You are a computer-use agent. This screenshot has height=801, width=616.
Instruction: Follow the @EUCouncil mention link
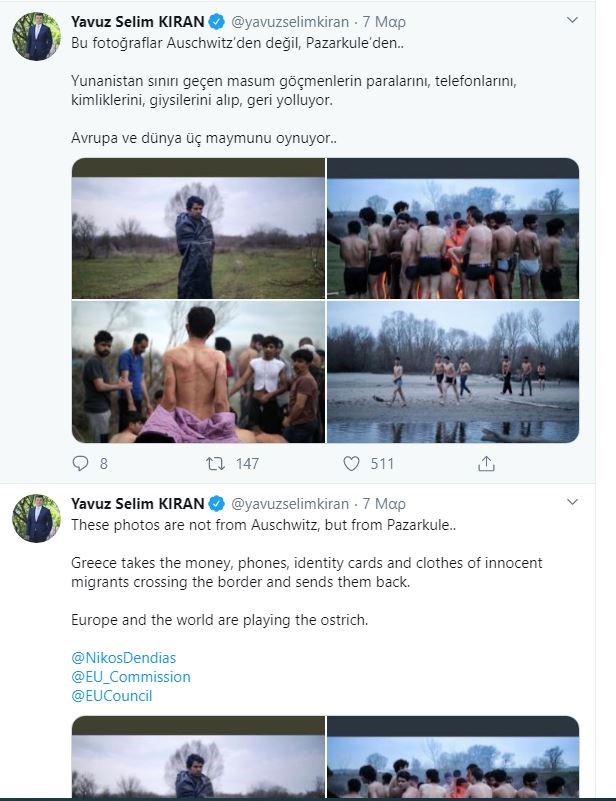pyautogui.click(x=112, y=696)
